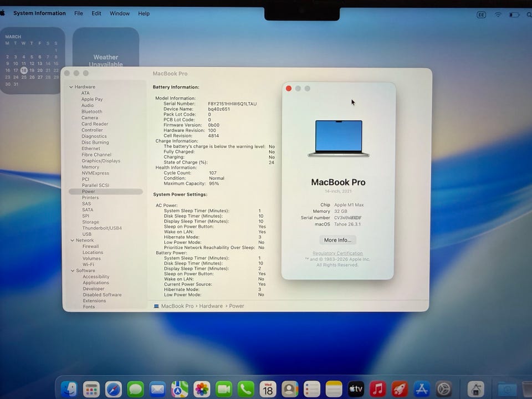Click Hardware in the bottom path bar
This screenshot has height=399, width=532.
click(211, 306)
